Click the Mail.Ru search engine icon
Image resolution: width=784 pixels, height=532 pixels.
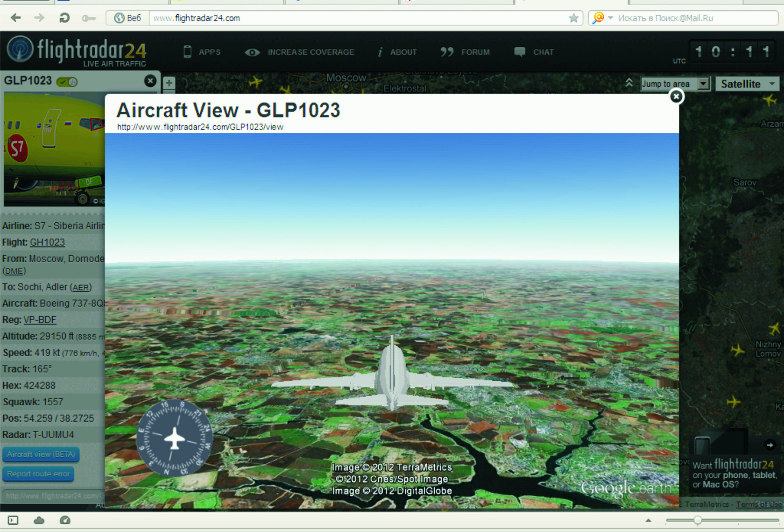598,18
